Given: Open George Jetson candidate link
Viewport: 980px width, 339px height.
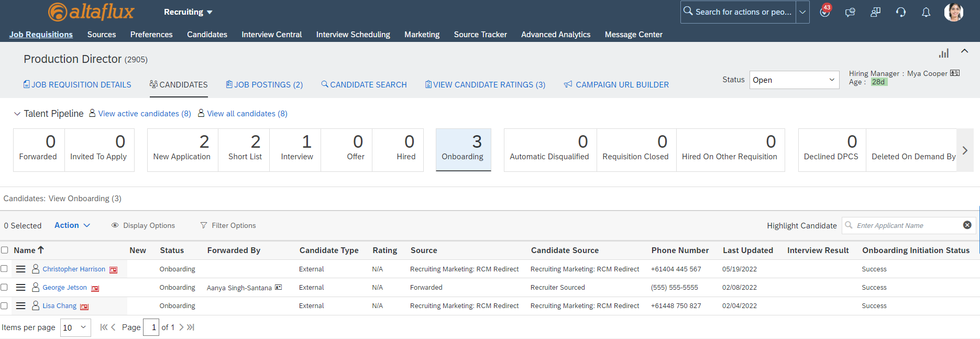Looking at the screenshot, I should coord(64,287).
